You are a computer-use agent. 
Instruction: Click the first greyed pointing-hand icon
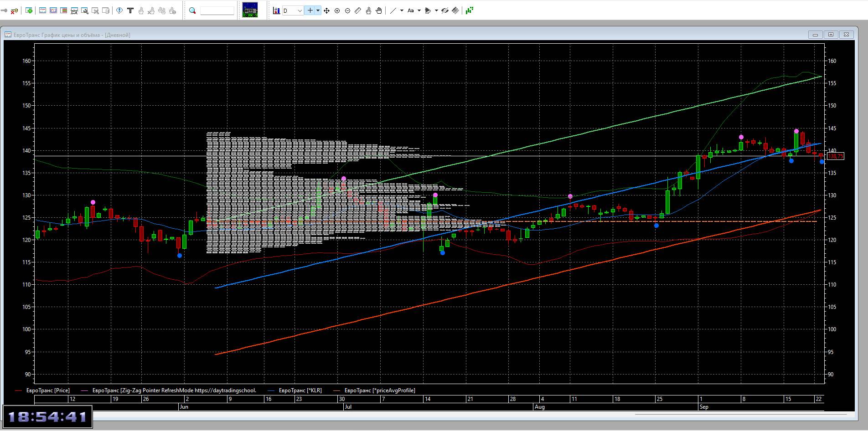click(x=141, y=10)
